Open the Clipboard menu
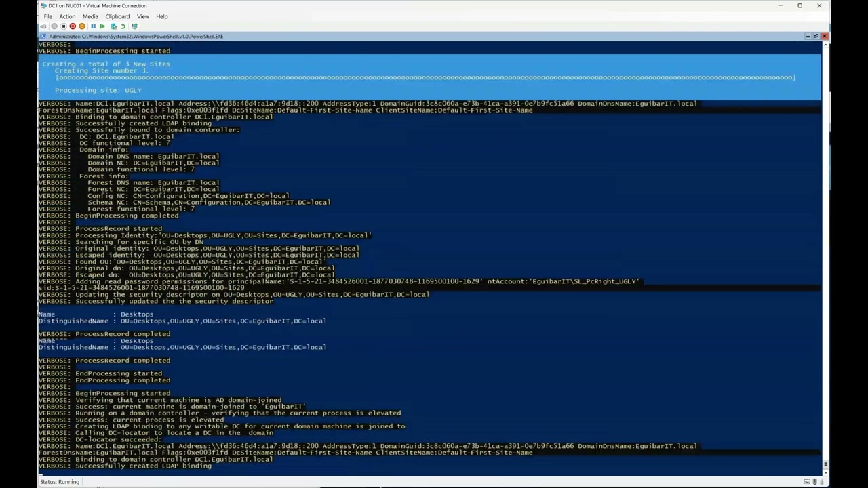Viewport: 868px width, 488px height. click(x=117, y=16)
